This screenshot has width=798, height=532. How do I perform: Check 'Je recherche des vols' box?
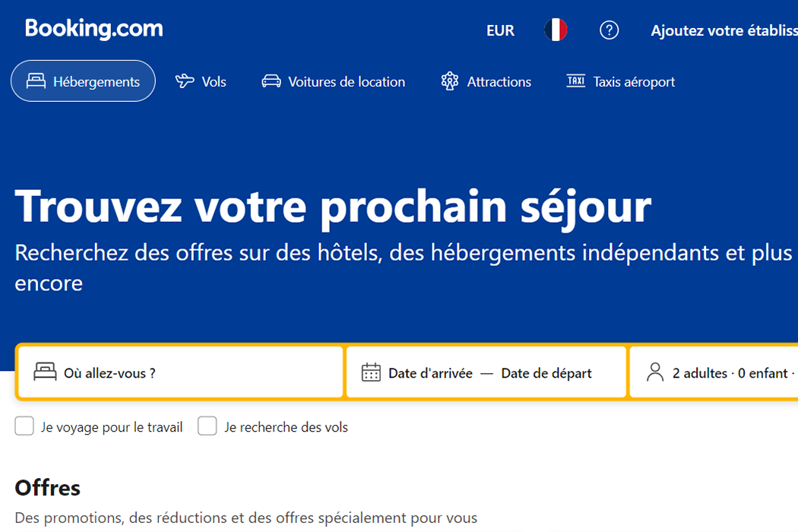[207, 426]
